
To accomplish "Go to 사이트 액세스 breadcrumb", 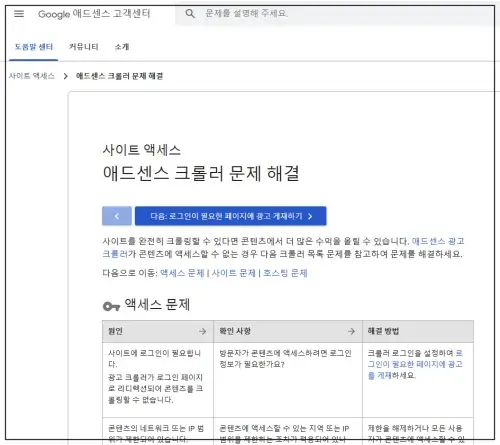I will (32, 76).
